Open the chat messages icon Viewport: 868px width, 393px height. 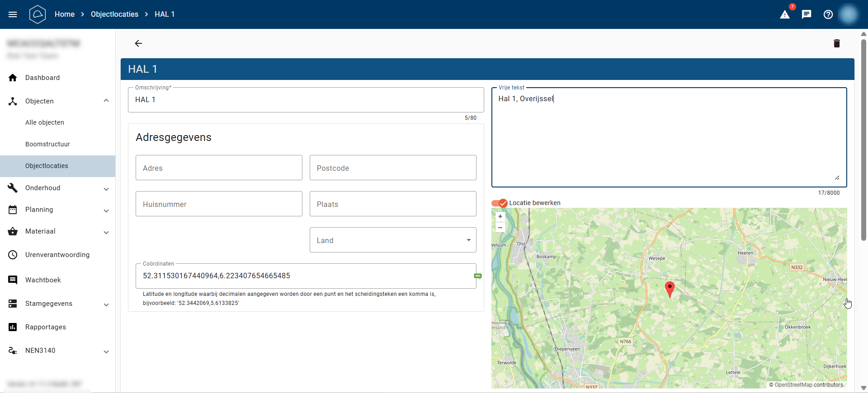point(807,14)
